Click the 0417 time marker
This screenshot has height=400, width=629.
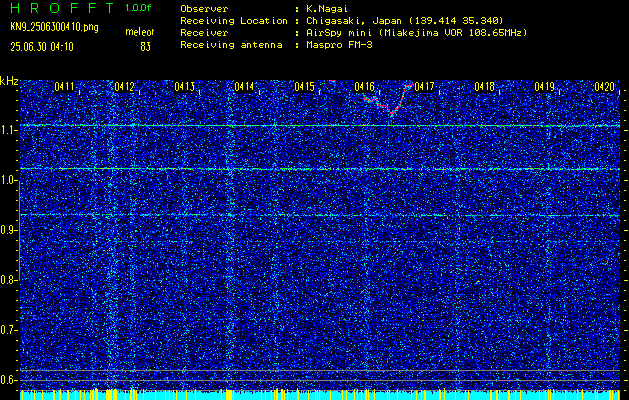click(x=424, y=86)
